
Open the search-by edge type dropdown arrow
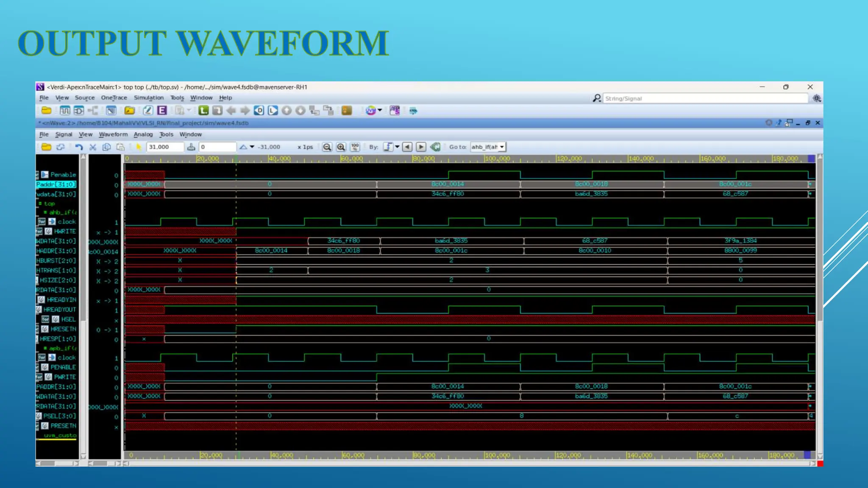(397, 147)
